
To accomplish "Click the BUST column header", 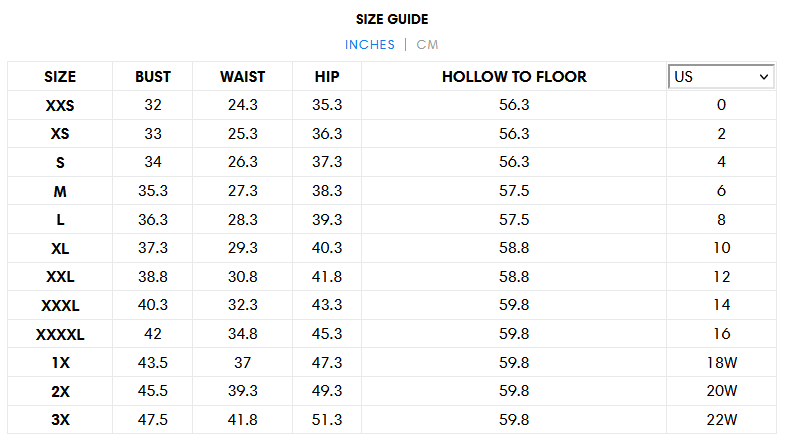I will (153, 77).
